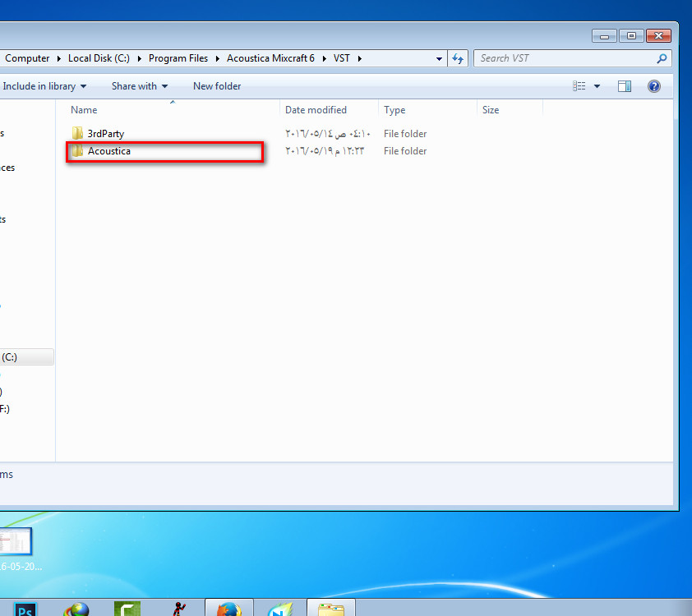692x616 pixels.
Task: Go to Acoustica Mixcraft 6 breadcrumb
Action: pyautogui.click(x=270, y=58)
